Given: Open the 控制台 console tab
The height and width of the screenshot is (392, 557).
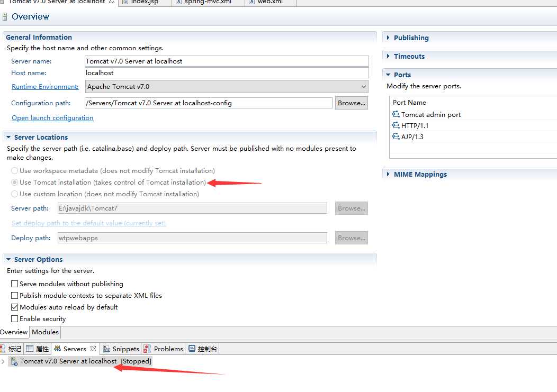Looking at the screenshot, I should click(202, 349).
